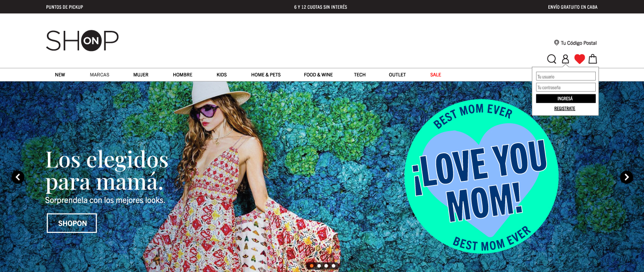The height and width of the screenshot is (272, 644).
Task: Click the location pin postal code icon
Action: (x=557, y=43)
